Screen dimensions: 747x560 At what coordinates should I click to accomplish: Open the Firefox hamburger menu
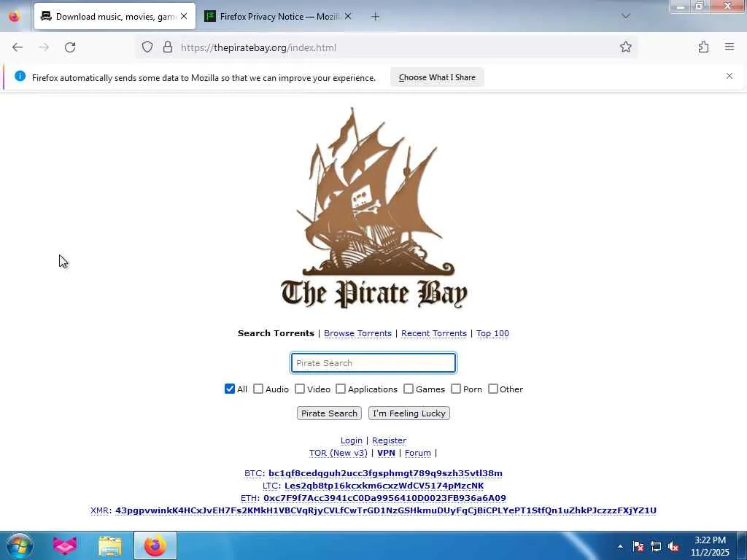point(729,47)
